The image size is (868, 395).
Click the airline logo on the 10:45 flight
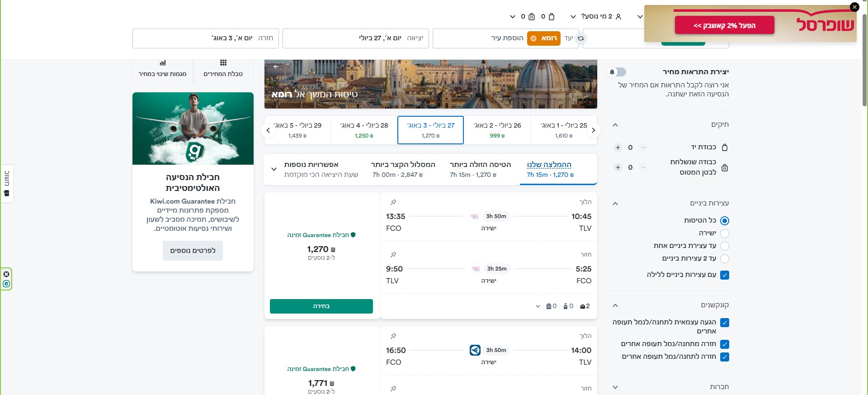tap(475, 216)
